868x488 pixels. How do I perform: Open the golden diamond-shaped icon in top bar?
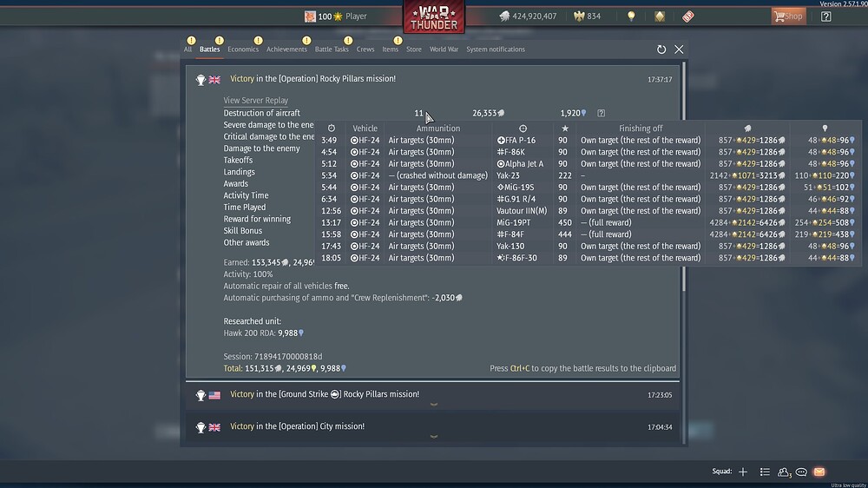[660, 16]
